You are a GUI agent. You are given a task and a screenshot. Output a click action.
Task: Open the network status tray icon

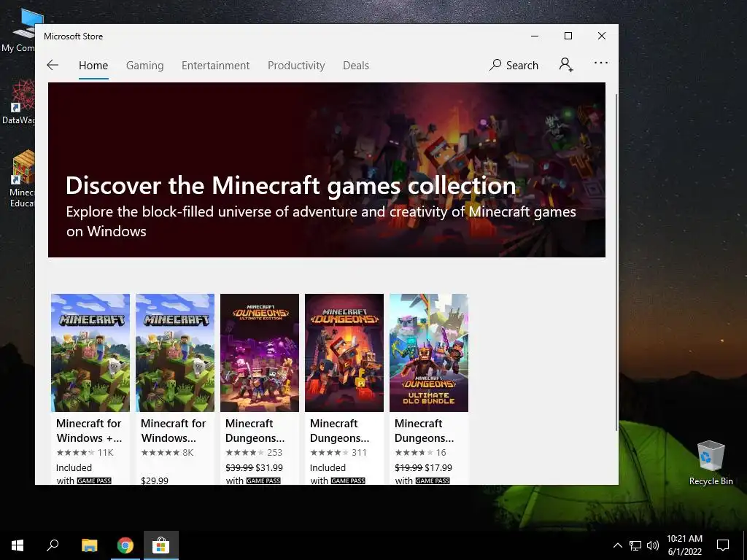(x=635, y=545)
